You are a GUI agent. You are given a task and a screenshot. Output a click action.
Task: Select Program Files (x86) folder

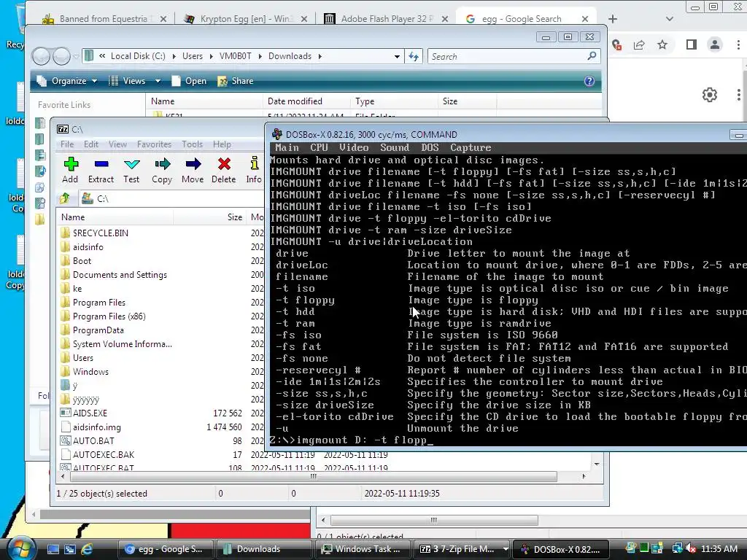[x=104, y=316]
